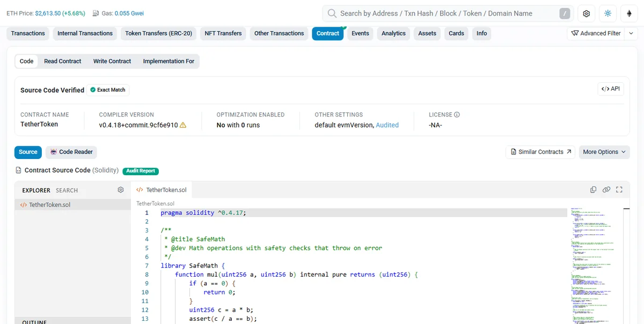The width and height of the screenshot is (644, 324).
Task: Switch to the Events tab
Action: click(x=360, y=33)
